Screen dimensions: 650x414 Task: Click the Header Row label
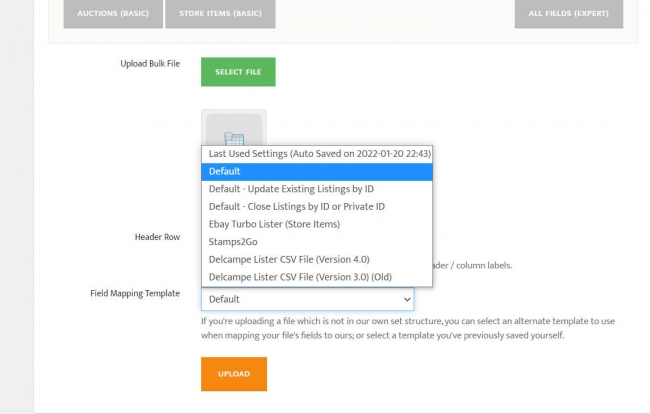click(157, 237)
